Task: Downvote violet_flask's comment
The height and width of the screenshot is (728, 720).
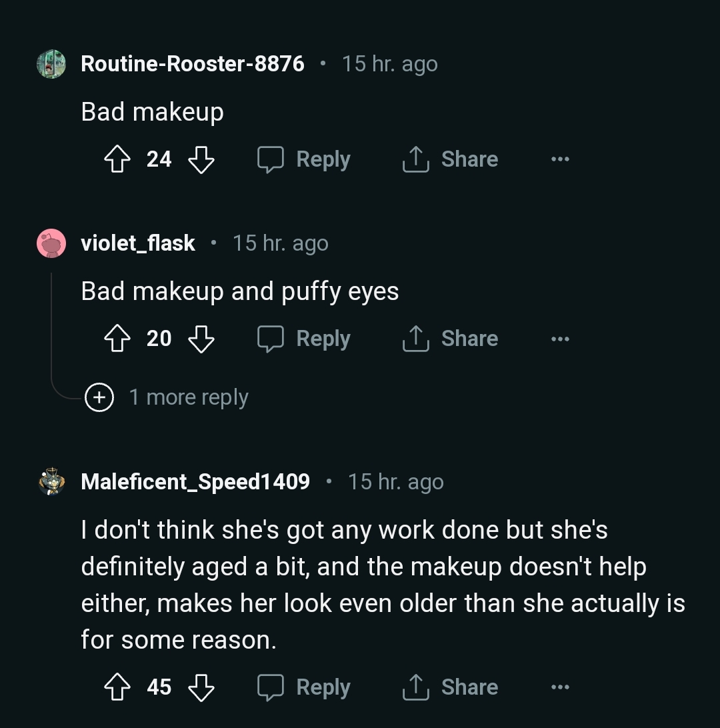Action: click(x=201, y=339)
